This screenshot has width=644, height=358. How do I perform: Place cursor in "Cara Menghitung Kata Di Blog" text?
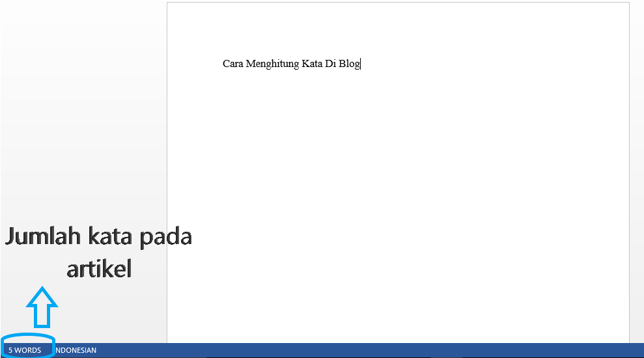[x=292, y=64]
